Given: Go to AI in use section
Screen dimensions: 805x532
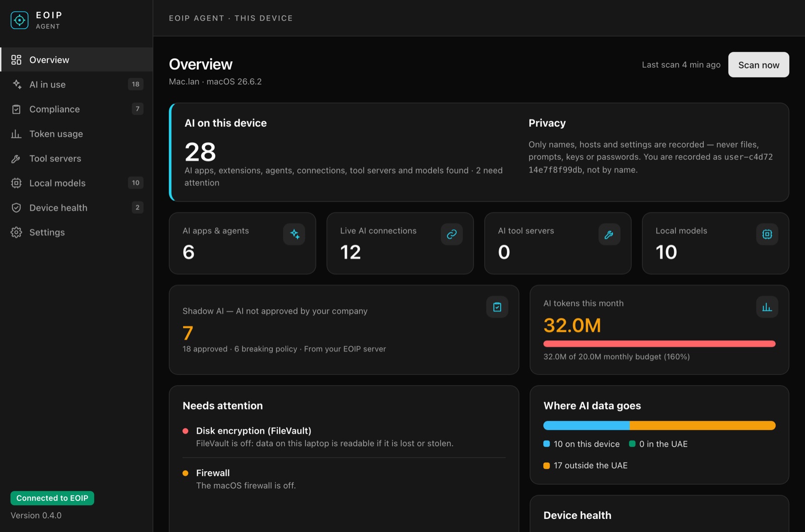Looking at the screenshot, I should point(76,84).
